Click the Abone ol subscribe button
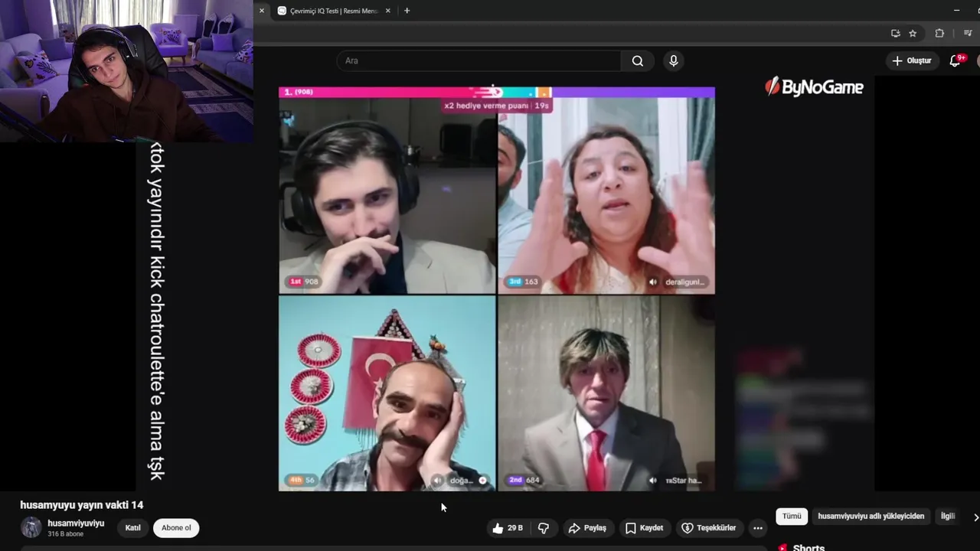The height and width of the screenshot is (551, 980). coord(176,528)
